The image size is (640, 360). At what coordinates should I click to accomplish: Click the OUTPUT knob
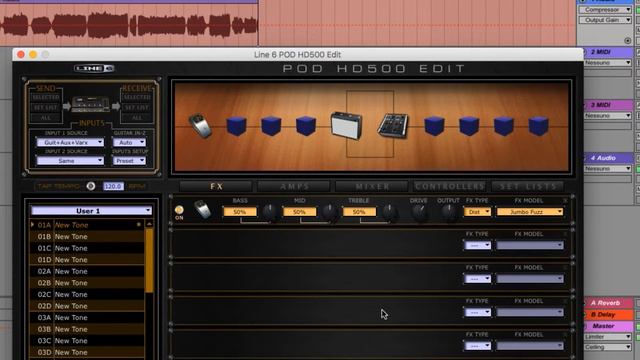point(449,212)
